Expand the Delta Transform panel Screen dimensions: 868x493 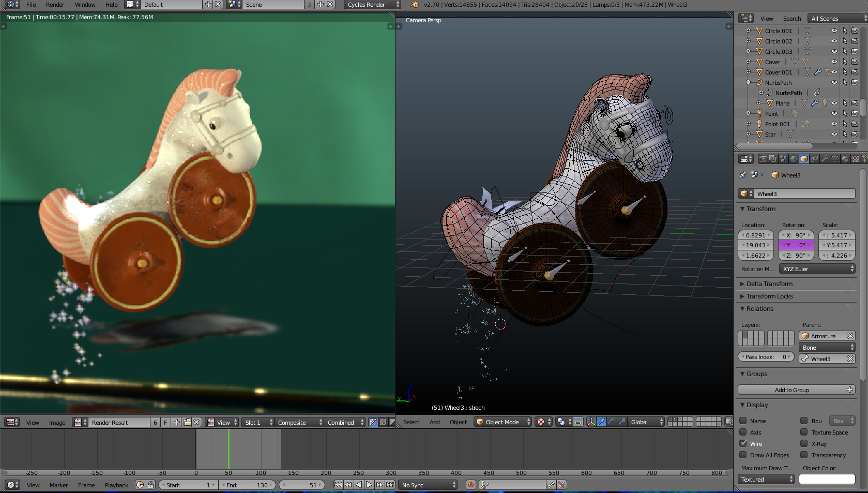click(769, 284)
